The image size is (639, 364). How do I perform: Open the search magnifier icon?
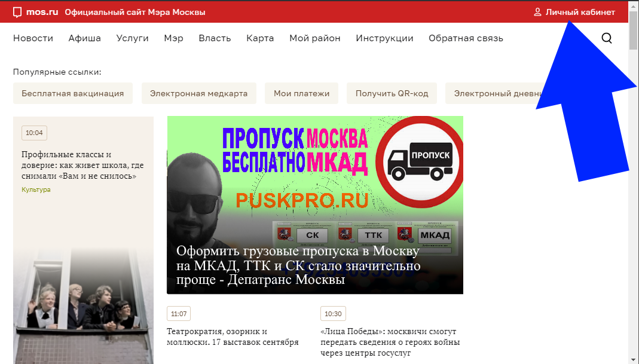607,38
